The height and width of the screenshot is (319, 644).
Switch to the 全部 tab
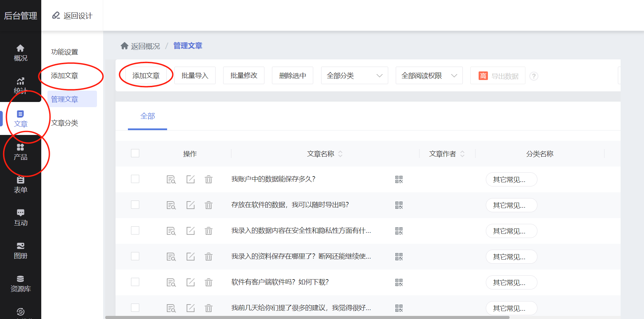pos(147,116)
